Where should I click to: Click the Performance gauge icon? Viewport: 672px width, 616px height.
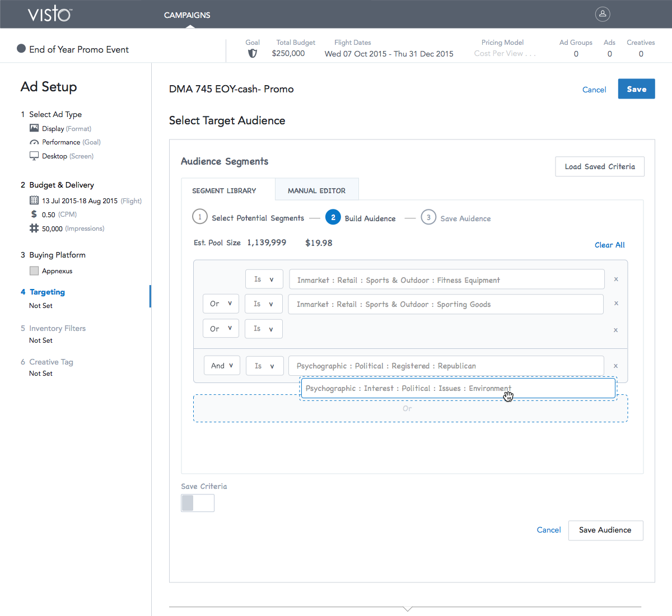pyautogui.click(x=34, y=142)
